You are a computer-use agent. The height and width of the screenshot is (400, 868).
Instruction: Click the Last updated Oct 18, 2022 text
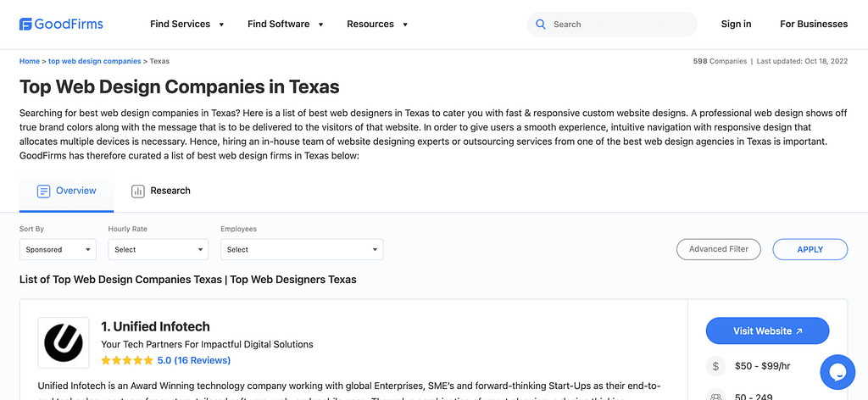pos(802,61)
